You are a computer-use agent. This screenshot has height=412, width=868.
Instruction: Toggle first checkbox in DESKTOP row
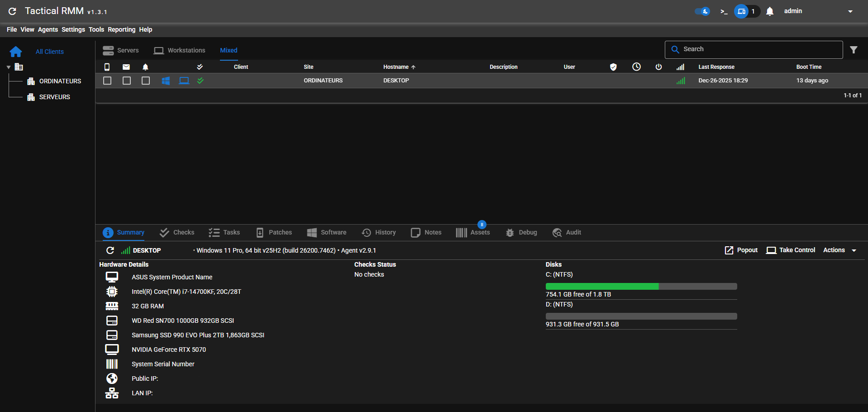tap(107, 81)
